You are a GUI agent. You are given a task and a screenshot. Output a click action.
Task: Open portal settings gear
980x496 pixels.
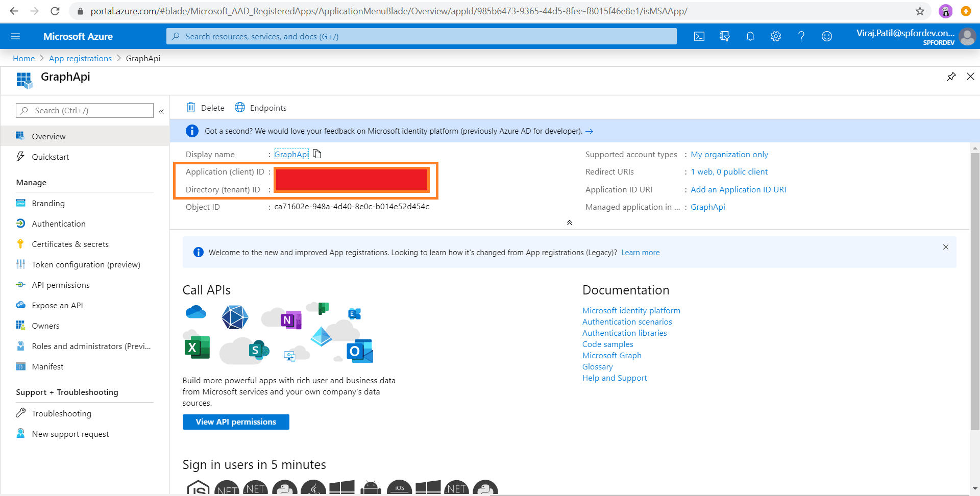776,36
